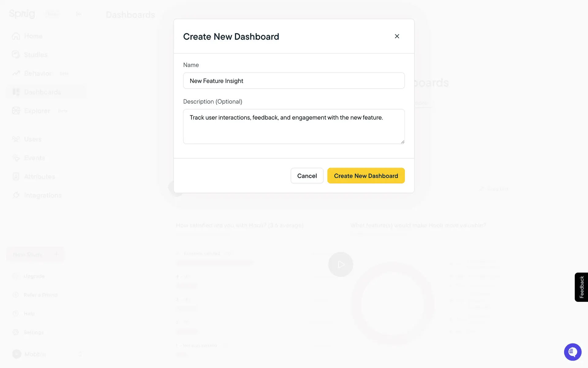Click the Home icon in sidebar
Viewport: 588px width, 368px height.
point(16,36)
